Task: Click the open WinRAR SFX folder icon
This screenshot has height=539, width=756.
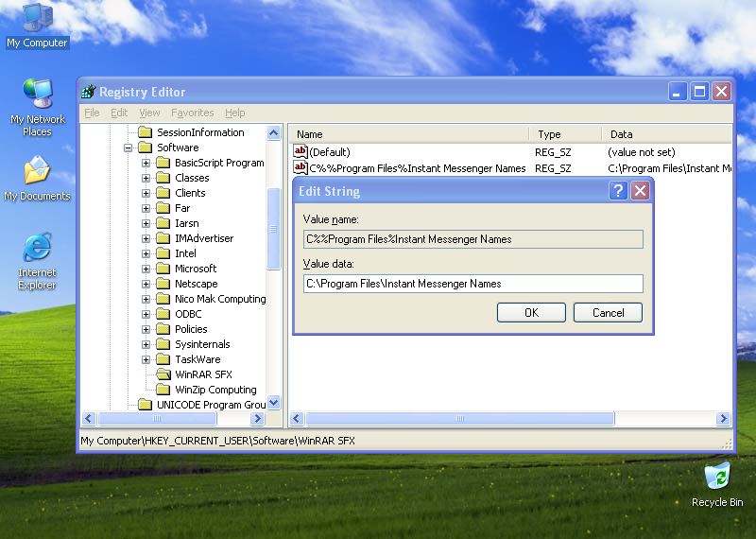Action: tap(163, 374)
